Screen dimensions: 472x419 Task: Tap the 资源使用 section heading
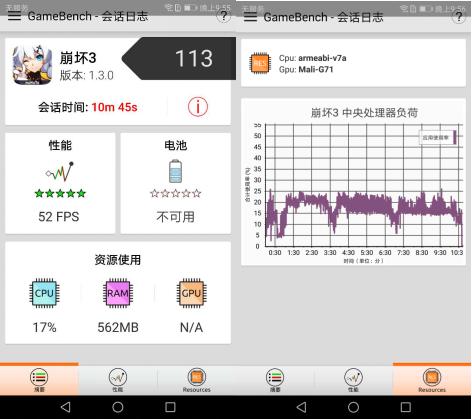tap(118, 260)
